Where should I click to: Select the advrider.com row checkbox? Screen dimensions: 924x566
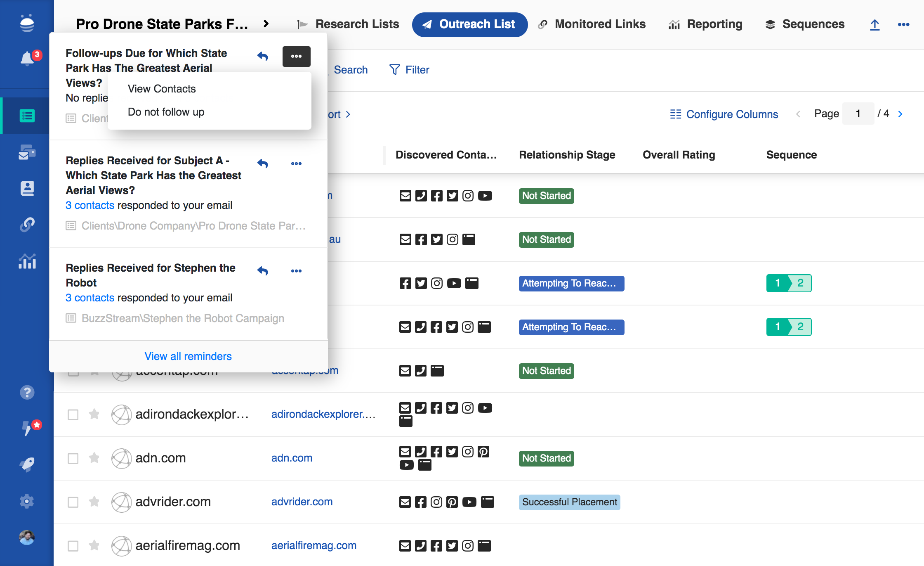pos(73,502)
